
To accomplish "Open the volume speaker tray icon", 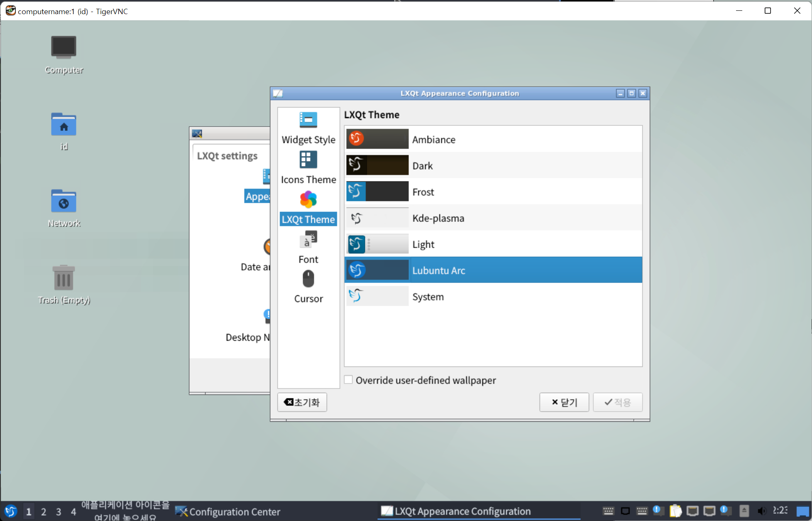I will 761,511.
